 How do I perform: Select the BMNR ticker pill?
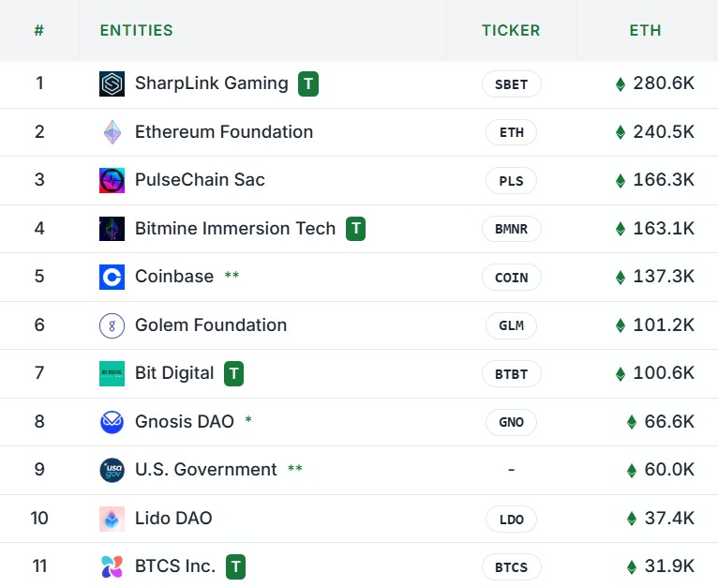tap(512, 229)
